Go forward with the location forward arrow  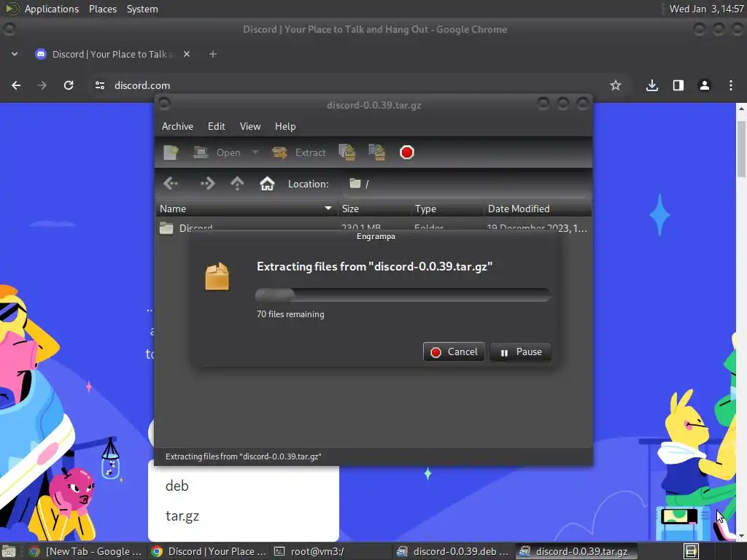click(x=207, y=184)
